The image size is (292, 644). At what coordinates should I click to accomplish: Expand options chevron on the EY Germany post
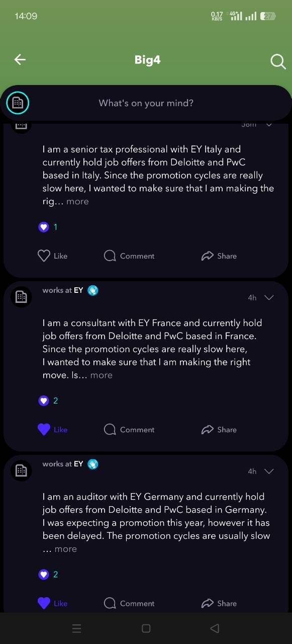click(x=269, y=471)
